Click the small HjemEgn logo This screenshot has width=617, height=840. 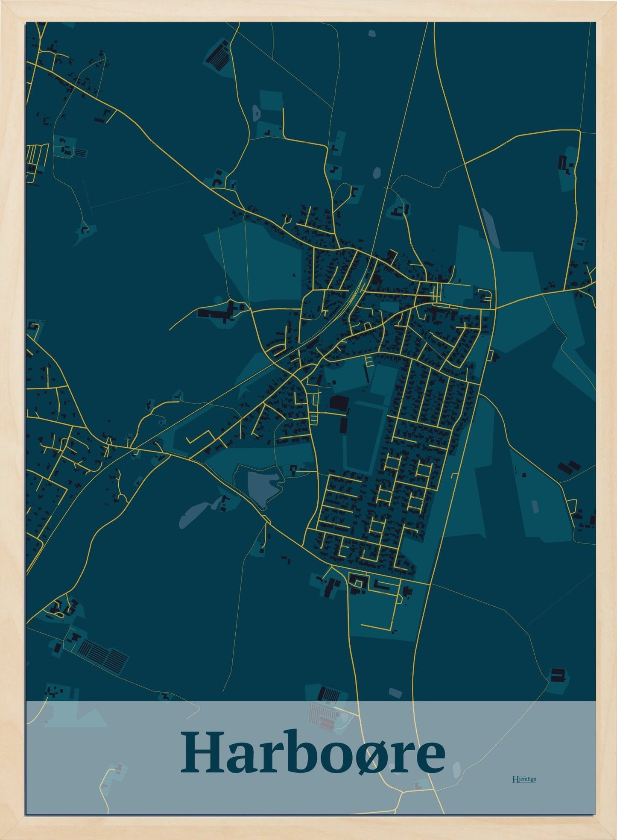click(x=524, y=779)
